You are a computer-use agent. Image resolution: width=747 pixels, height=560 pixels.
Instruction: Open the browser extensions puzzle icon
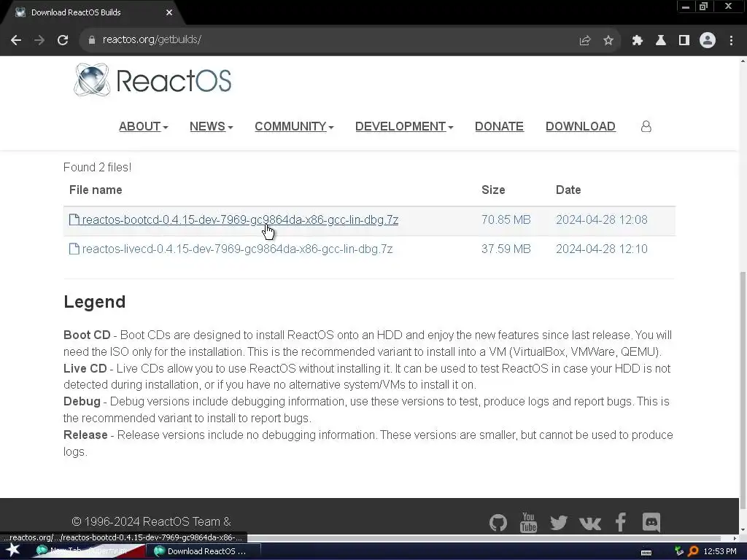[637, 41]
